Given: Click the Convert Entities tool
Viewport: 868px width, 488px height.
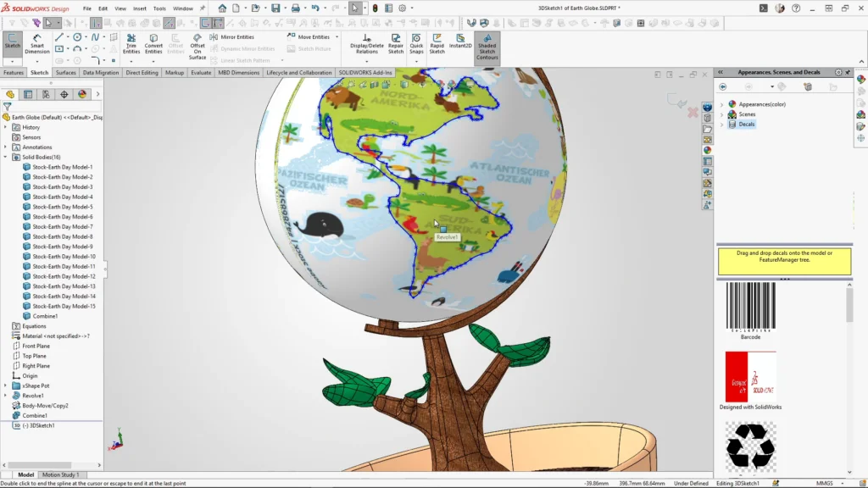Looking at the screenshot, I should 153,44.
